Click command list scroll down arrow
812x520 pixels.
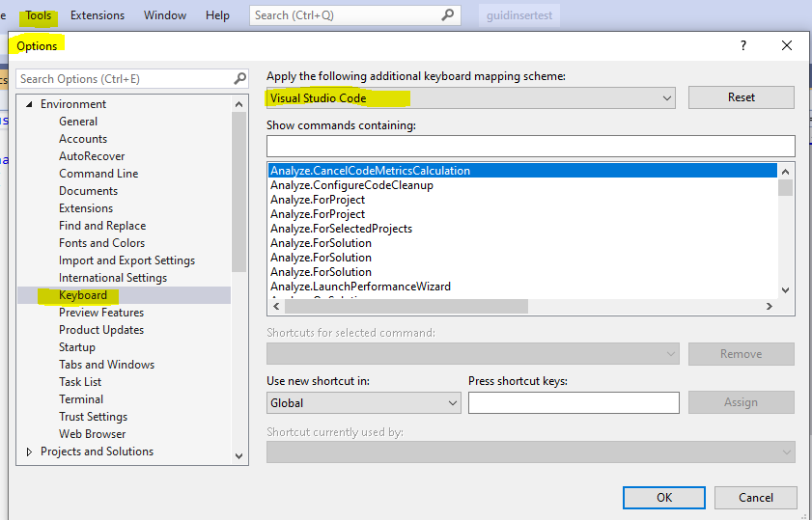click(786, 290)
